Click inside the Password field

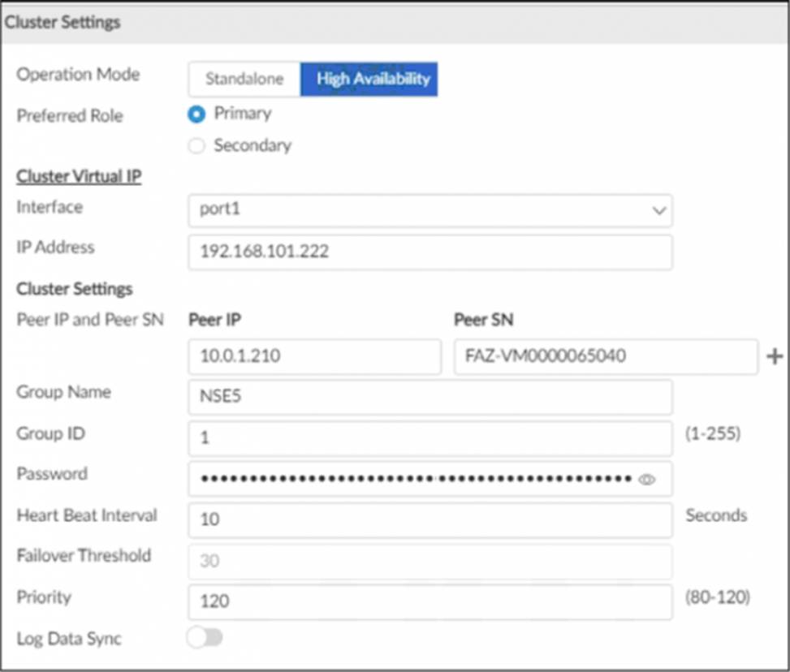[x=414, y=479]
